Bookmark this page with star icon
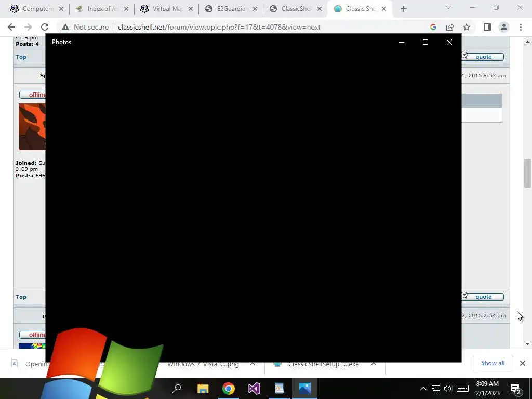Screen dimensions: 532x399 pyautogui.click(x=467, y=27)
